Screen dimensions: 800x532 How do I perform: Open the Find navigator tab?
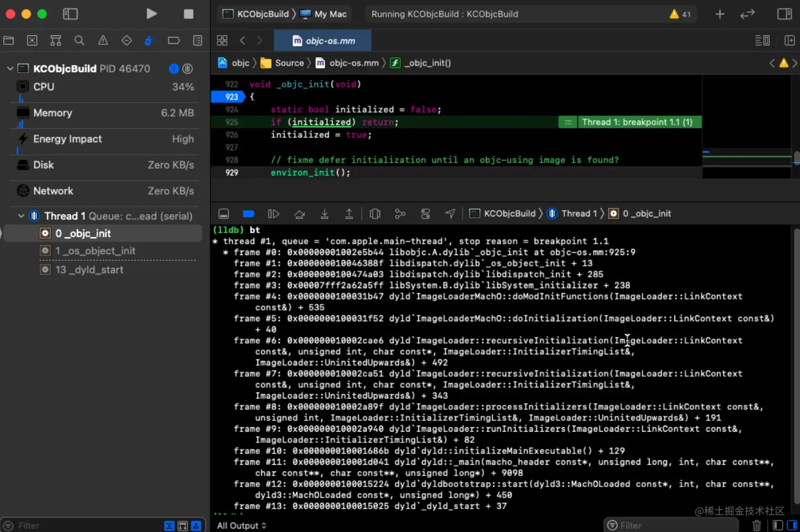click(79, 40)
